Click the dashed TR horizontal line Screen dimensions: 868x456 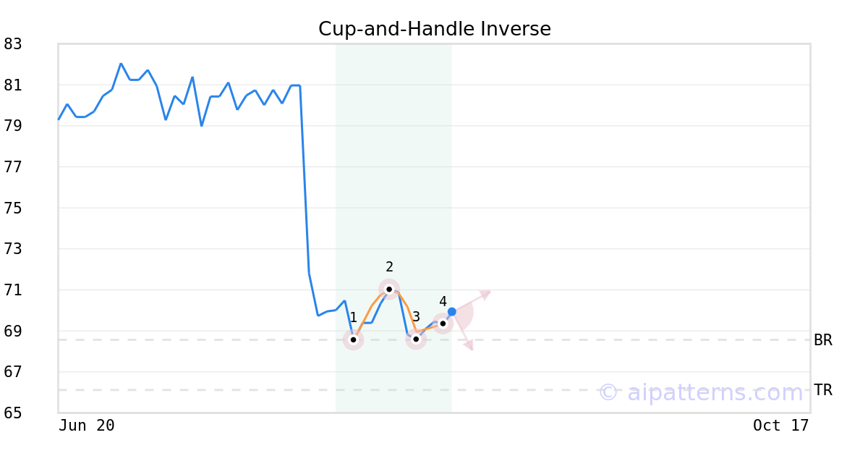434,390
